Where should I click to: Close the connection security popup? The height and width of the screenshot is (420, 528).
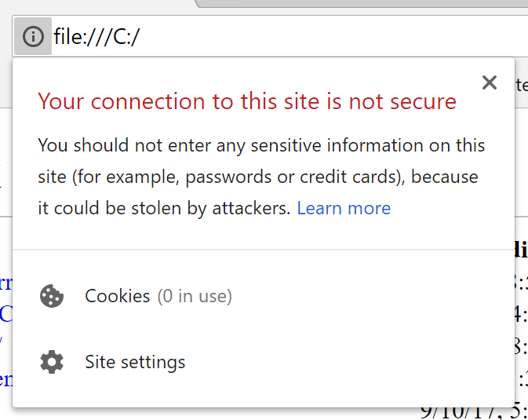[490, 82]
